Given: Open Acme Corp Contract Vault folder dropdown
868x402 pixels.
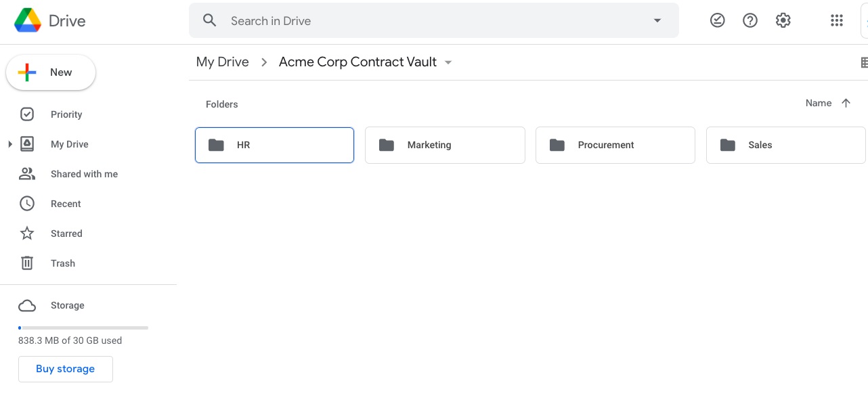Looking at the screenshot, I should [x=448, y=62].
